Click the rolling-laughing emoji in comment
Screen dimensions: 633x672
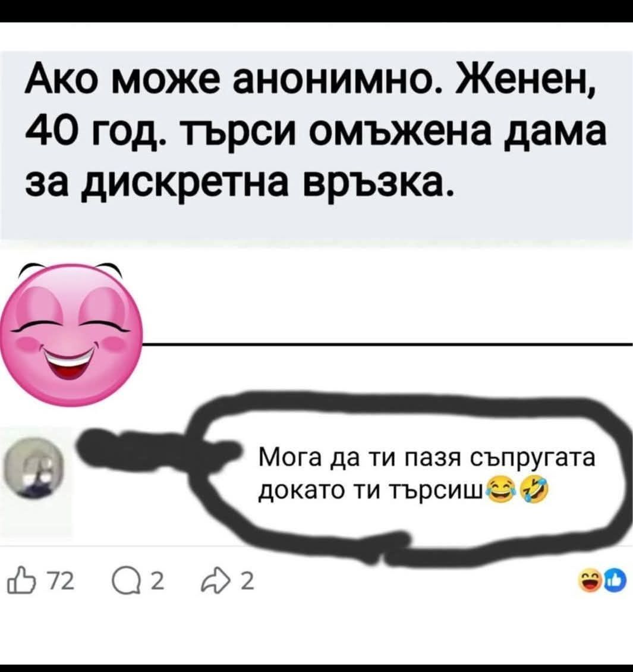click(x=534, y=489)
